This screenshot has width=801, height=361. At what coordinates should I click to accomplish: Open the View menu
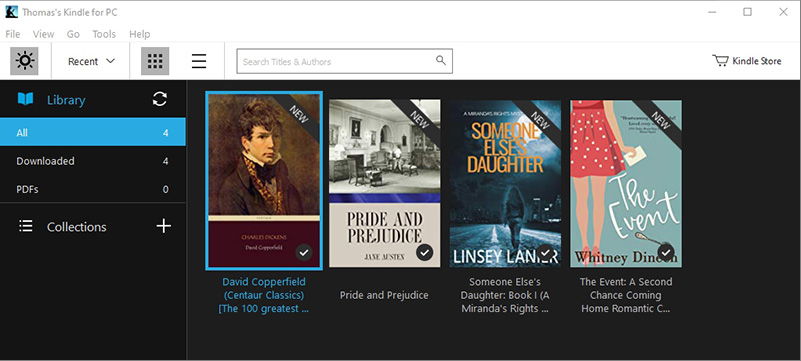click(x=43, y=34)
